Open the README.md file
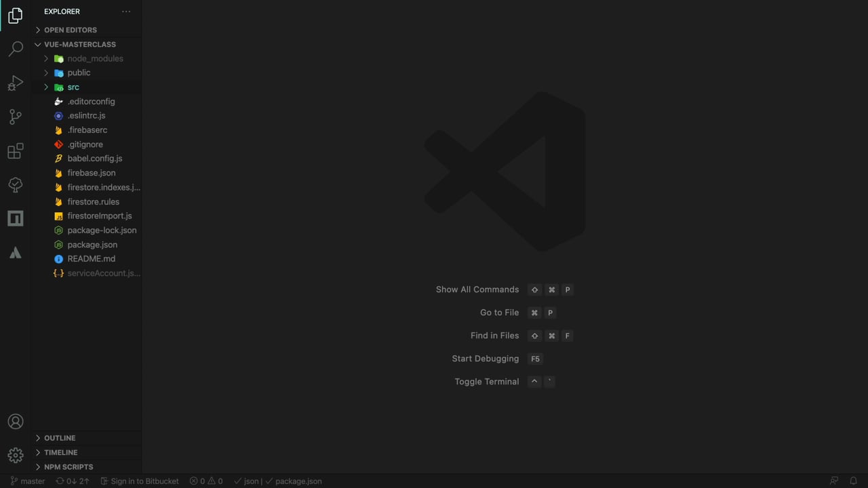868x488 pixels. 86,259
